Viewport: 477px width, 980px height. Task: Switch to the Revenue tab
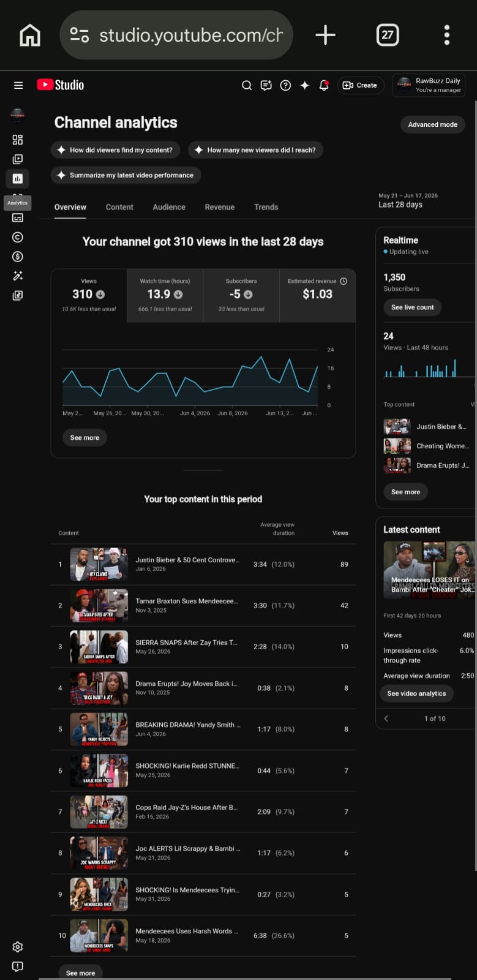pos(220,207)
